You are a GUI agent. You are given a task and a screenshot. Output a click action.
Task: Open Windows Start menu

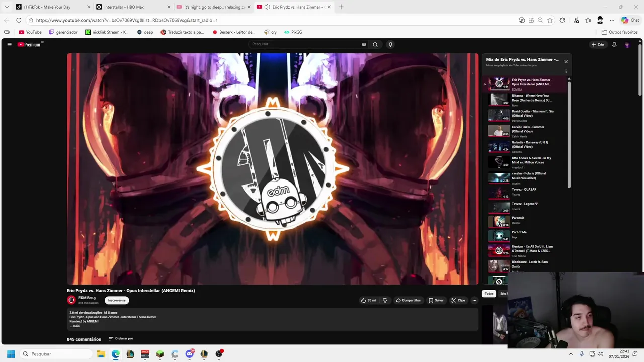tap(11, 354)
